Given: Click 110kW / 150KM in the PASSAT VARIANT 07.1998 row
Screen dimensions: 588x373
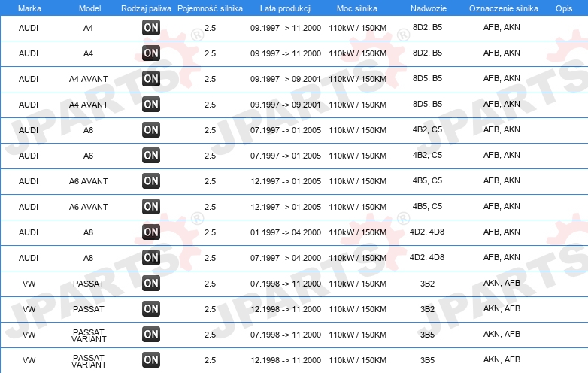Looking at the screenshot, I should (x=357, y=335).
